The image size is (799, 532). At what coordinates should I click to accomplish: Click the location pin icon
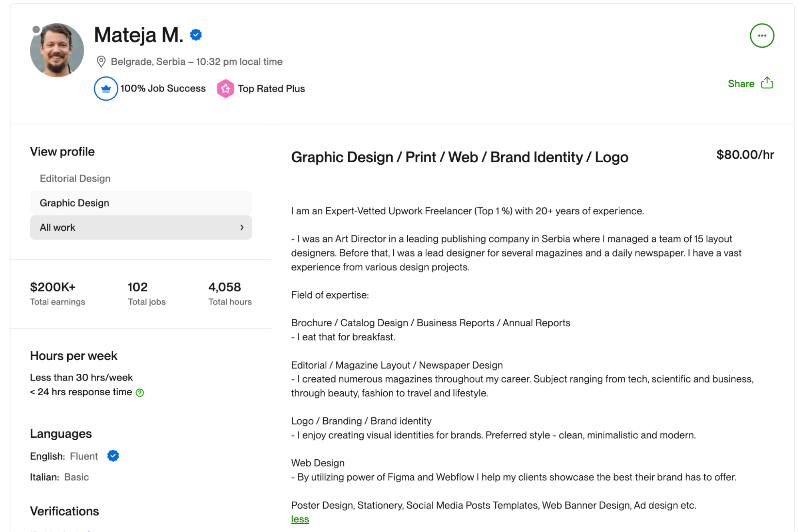(x=101, y=62)
